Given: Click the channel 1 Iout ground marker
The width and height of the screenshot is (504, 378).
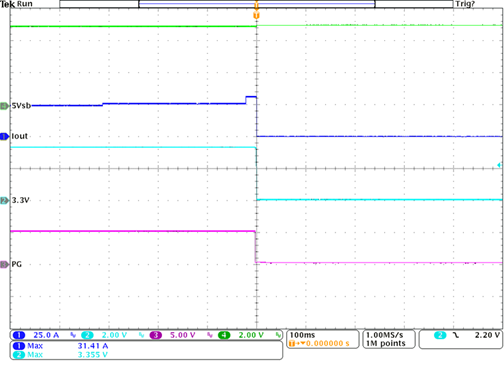Looking at the screenshot, I should pos(4,136).
